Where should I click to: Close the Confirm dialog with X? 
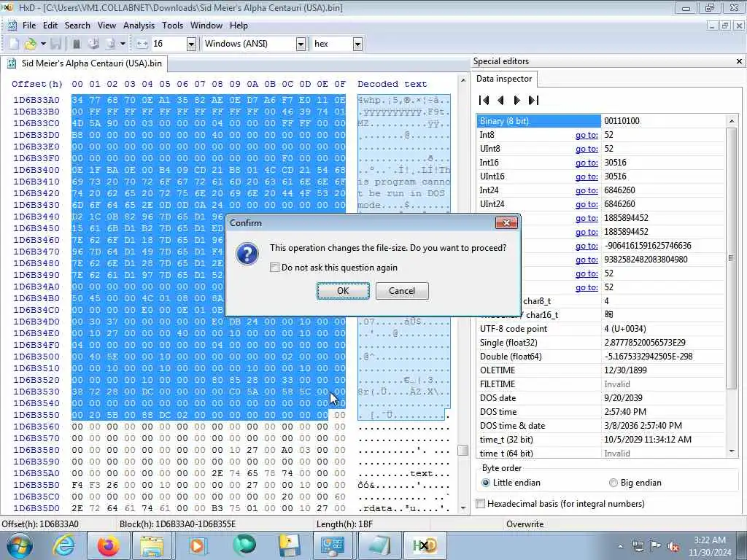pos(506,222)
